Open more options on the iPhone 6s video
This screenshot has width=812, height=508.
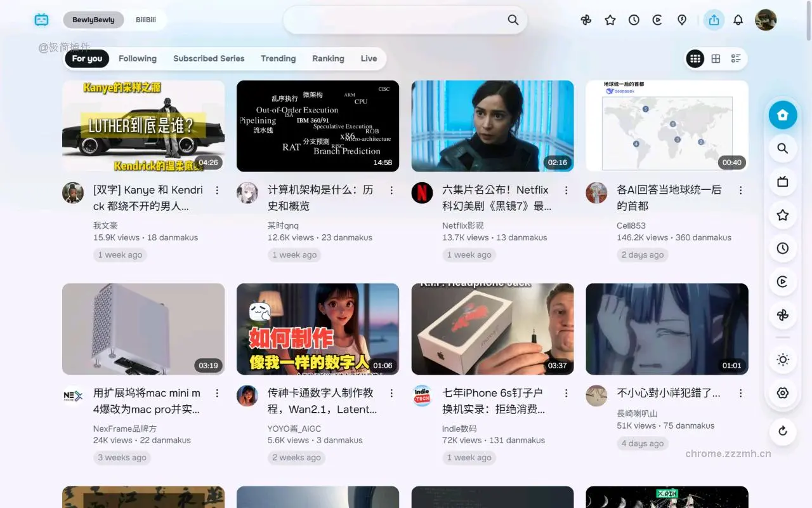pos(566,392)
